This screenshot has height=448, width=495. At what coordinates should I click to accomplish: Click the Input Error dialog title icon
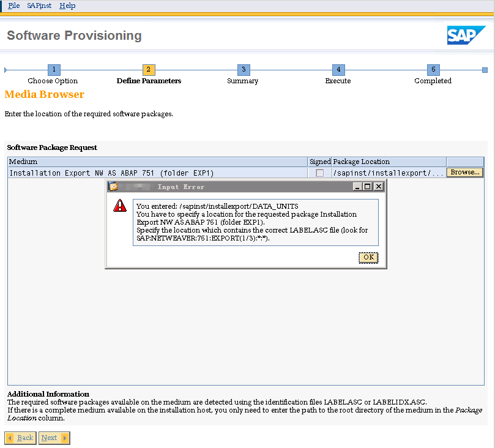[x=113, y=187]
